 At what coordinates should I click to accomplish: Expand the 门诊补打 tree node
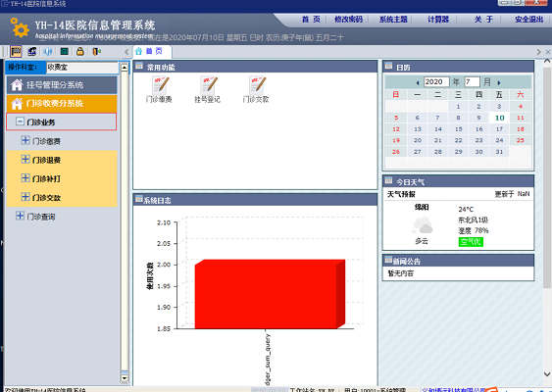[25, 178]
